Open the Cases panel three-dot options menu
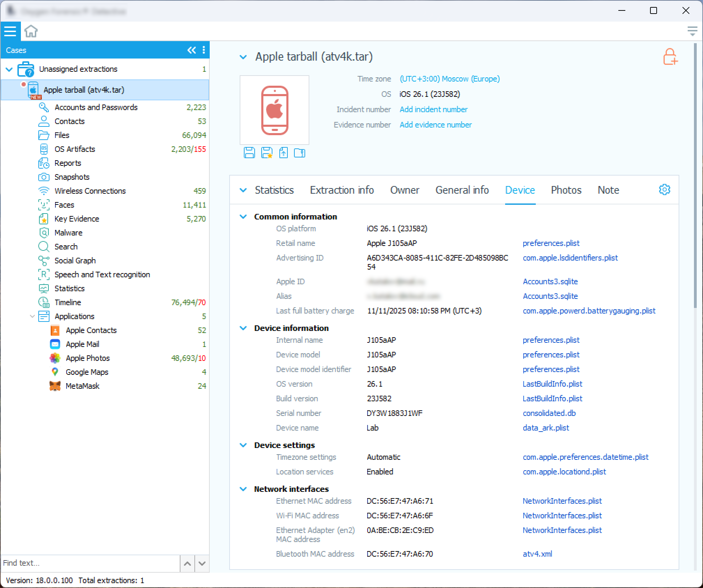The height and width of the screenshot is (588, 703). (x=204, y=50)
